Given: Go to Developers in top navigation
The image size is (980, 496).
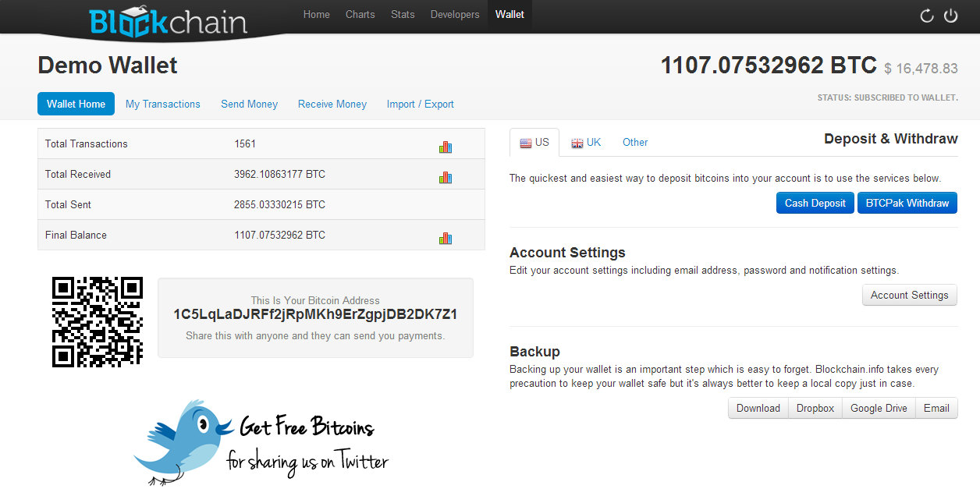Looking at the screenshot, I should pyautogui.click(x=455, y=15).
